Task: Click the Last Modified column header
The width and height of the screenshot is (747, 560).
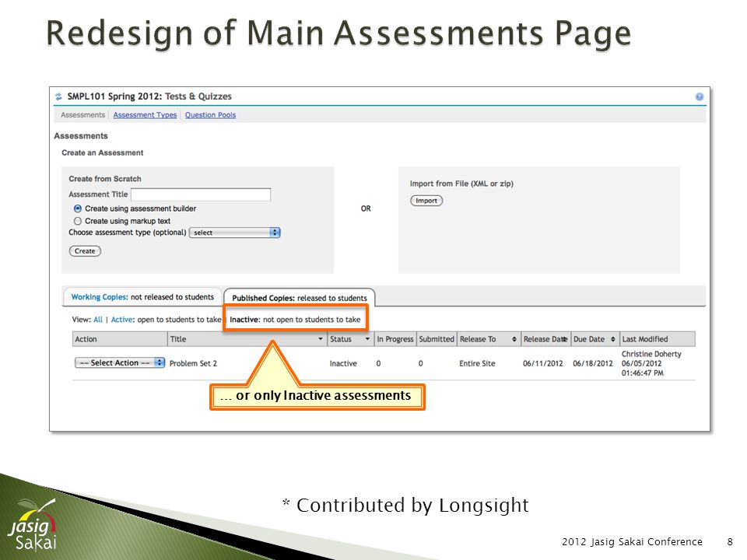Action: coord(658,339)
